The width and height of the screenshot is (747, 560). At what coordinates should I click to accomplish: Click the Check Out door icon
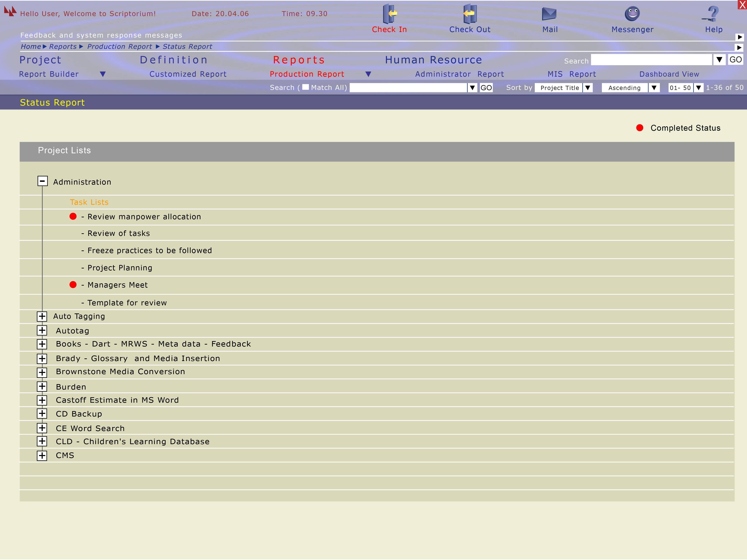coord(469,13)
